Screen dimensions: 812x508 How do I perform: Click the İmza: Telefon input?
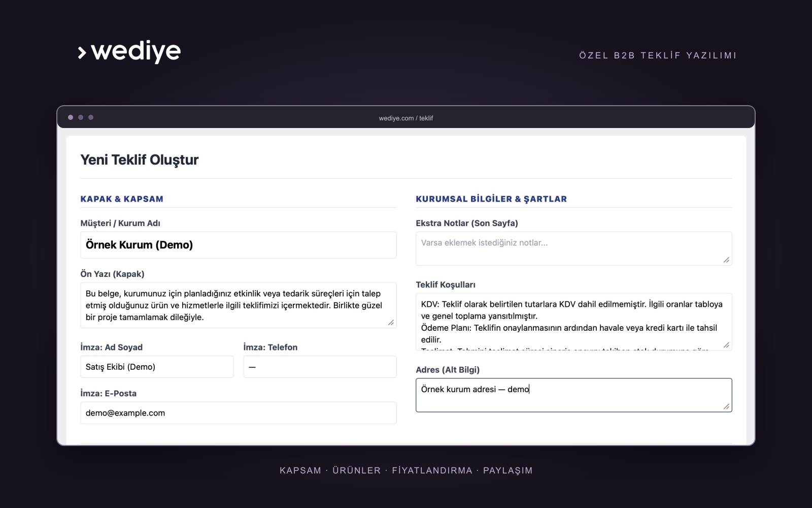pyautogui.click(x=320, y=367)
